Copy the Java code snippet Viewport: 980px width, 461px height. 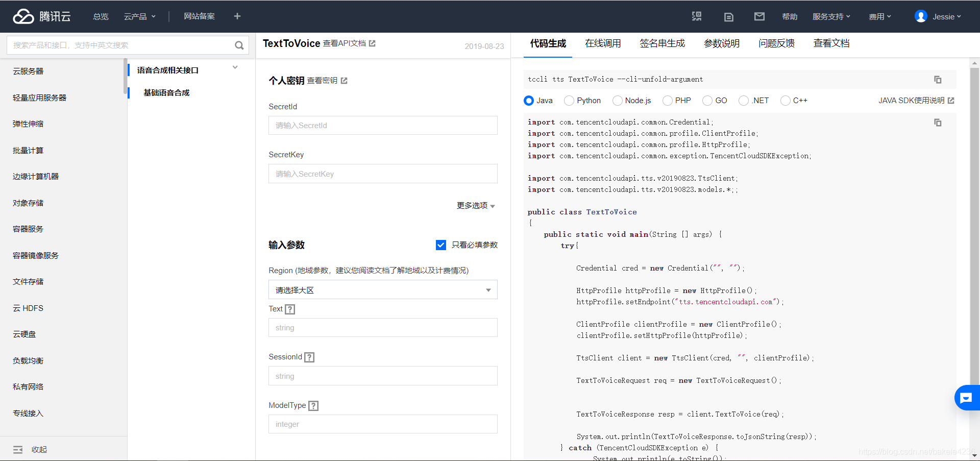point(938,123)
